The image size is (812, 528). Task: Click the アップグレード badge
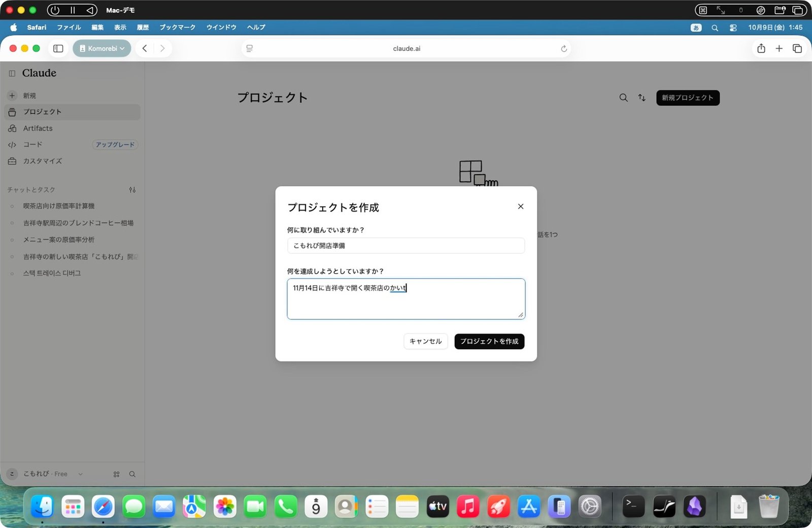point(115,145)
